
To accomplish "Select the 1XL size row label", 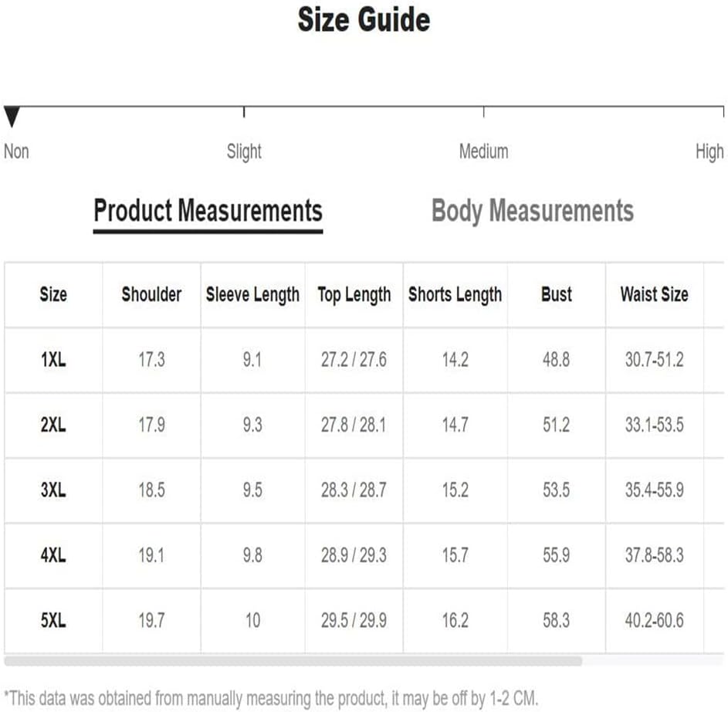I will (53, 360).
